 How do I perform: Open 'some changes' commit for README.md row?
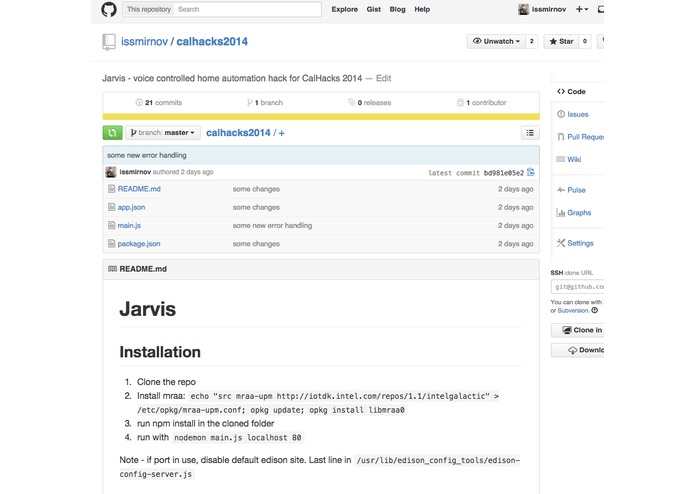[256, 189]
